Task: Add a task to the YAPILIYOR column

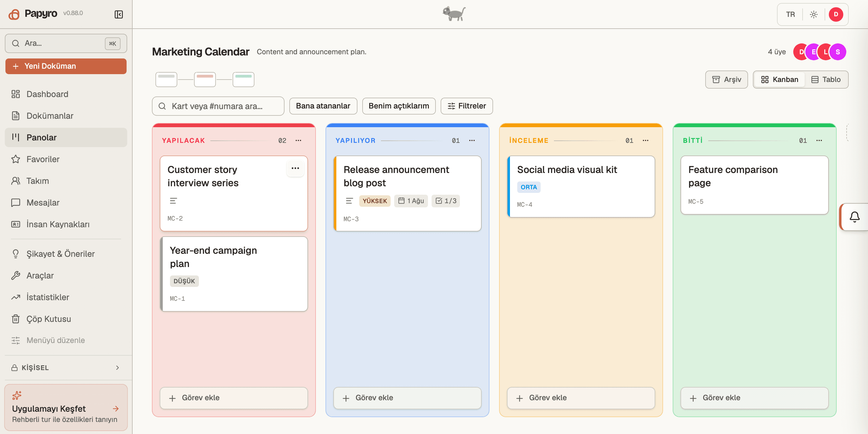Action: [407, 398]
